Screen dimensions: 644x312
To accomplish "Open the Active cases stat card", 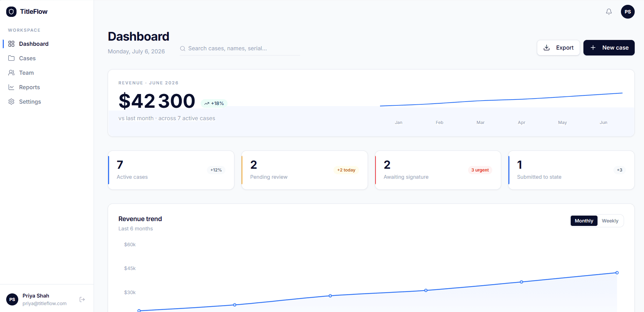I will click(171, 170).
